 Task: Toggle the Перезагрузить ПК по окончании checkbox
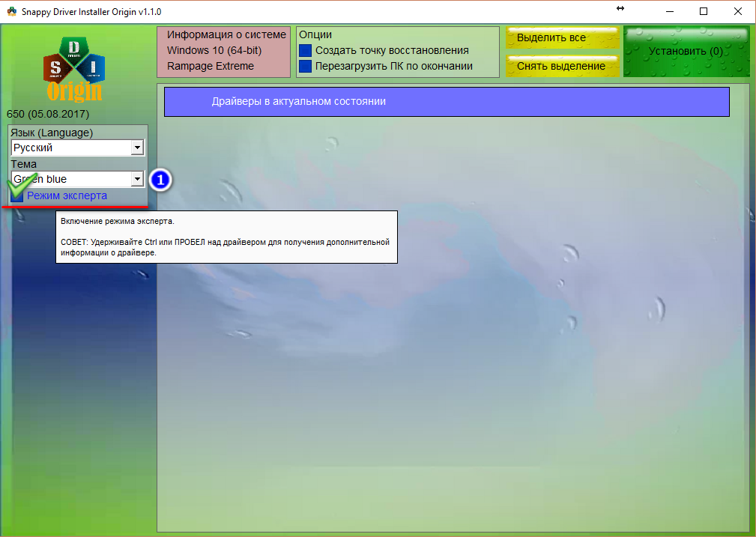pos(305,67)
